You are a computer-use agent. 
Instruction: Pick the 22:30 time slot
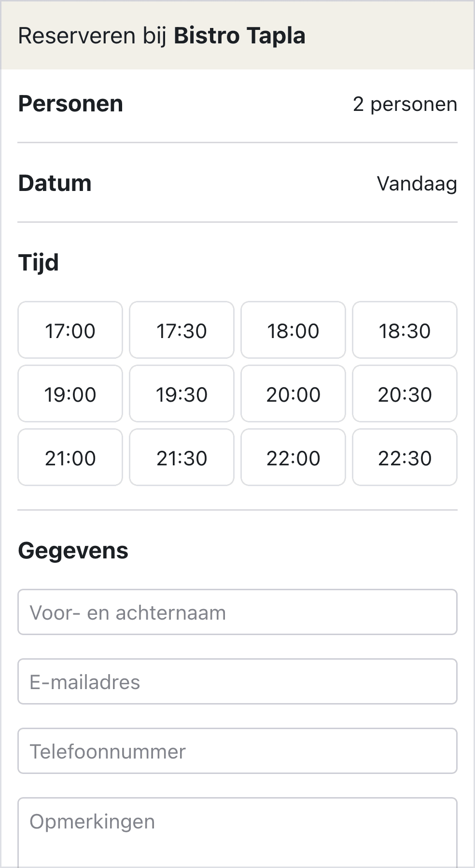point(405,458)
